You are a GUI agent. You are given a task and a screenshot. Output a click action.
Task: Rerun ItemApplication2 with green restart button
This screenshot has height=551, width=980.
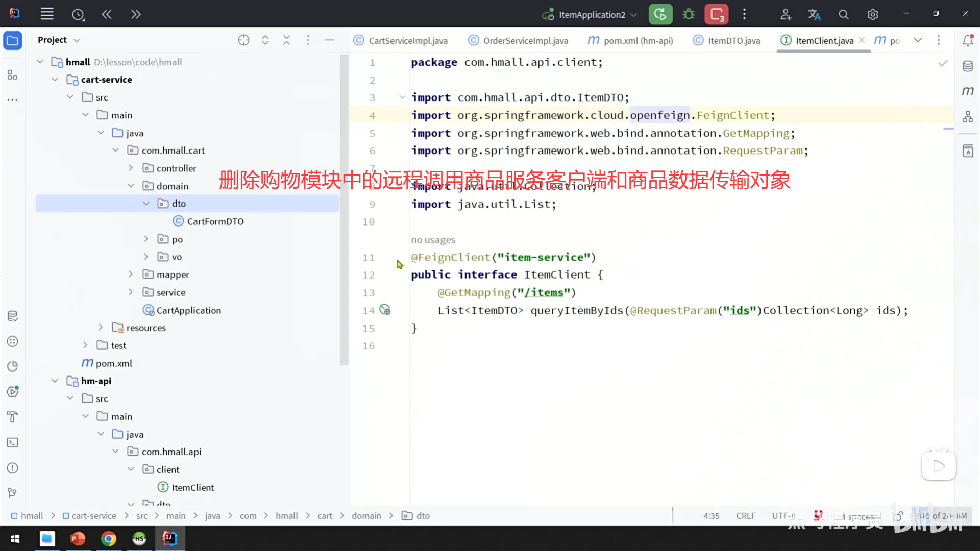click(660, 14)
